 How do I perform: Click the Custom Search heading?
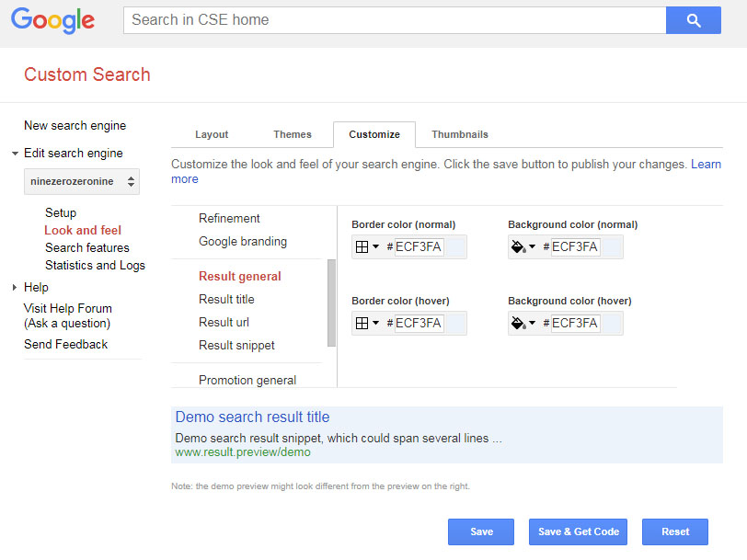click(87, 74)
